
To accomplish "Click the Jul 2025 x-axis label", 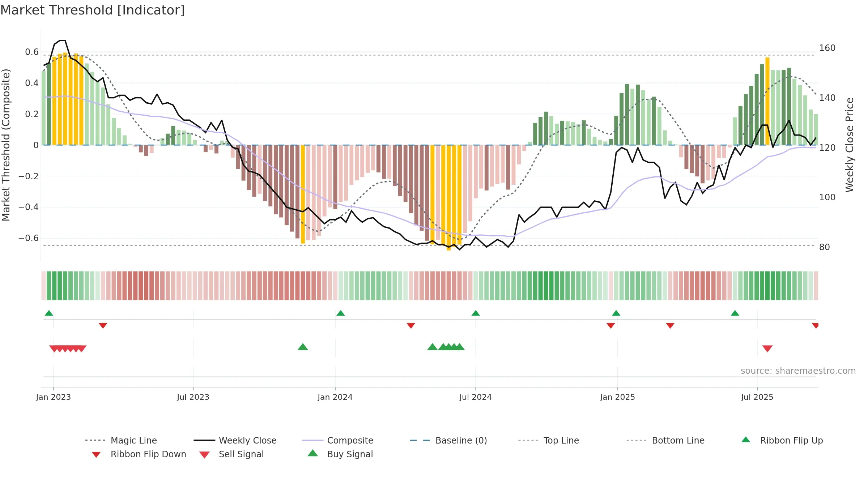I will point(757,397).
